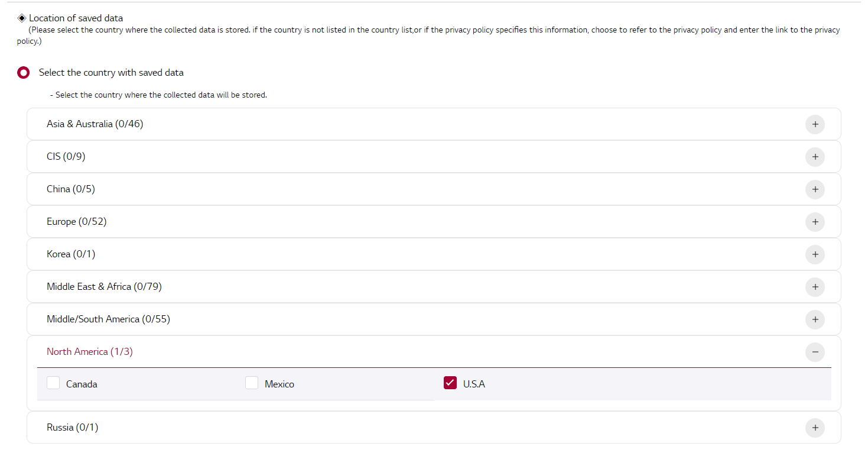Image resolution: width=868 pixels, height=459 pixels.
Task: Click the North America (1/3) heading
Action: (90, 352)
